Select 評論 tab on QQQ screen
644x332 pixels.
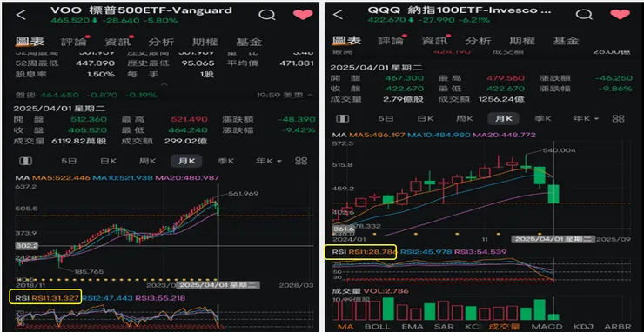point(391,41)
